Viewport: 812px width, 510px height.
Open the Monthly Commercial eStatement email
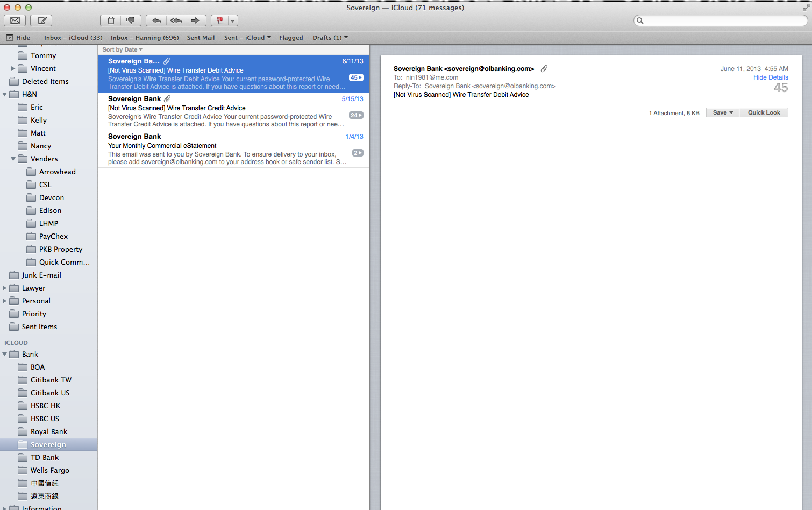click(233, 149)
